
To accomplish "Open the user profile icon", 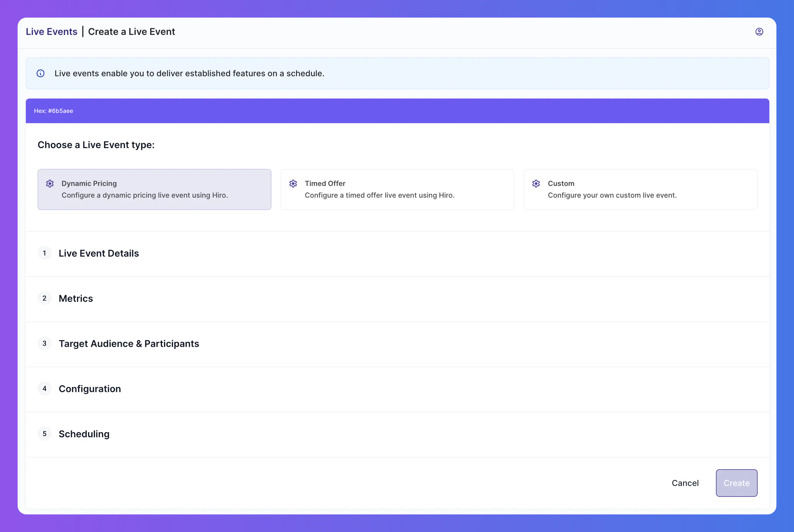I will pos(759,32).
